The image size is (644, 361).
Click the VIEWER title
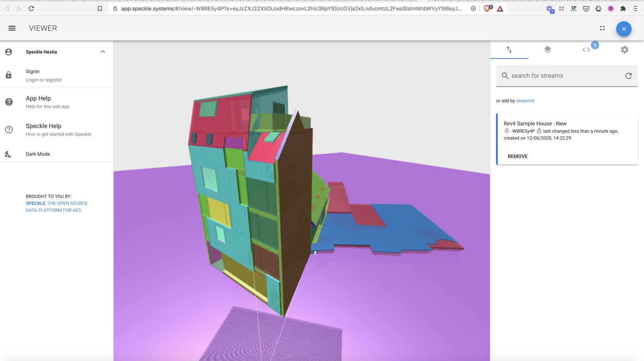[42, 28]
